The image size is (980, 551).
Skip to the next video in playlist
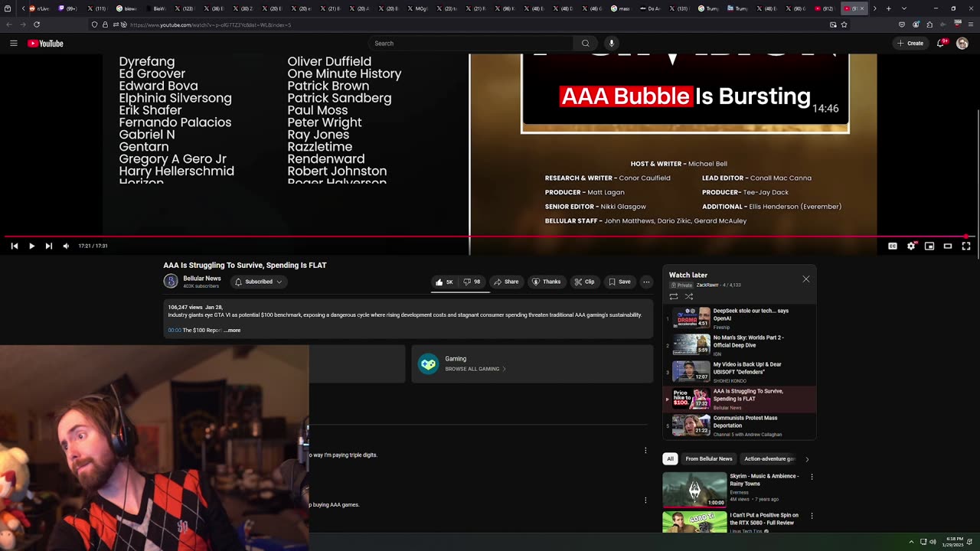48,246
